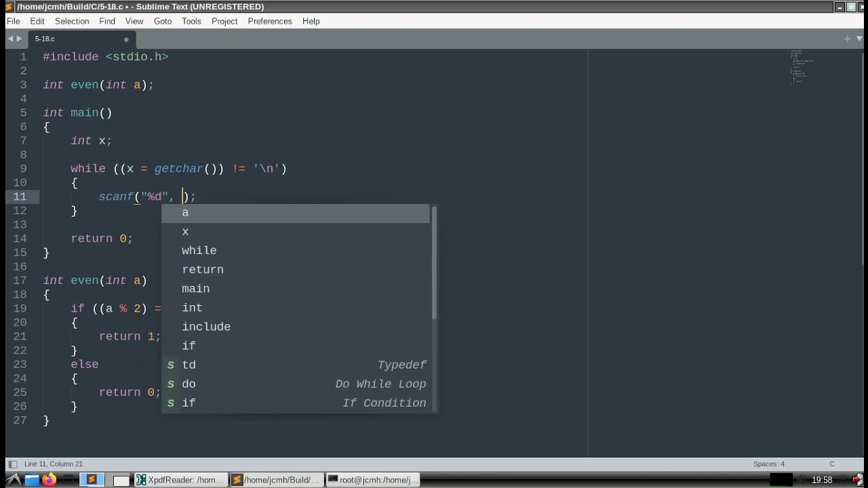Open the system start menu icon
This screenshot has width=868, height=488.
[x=12, y=480]
